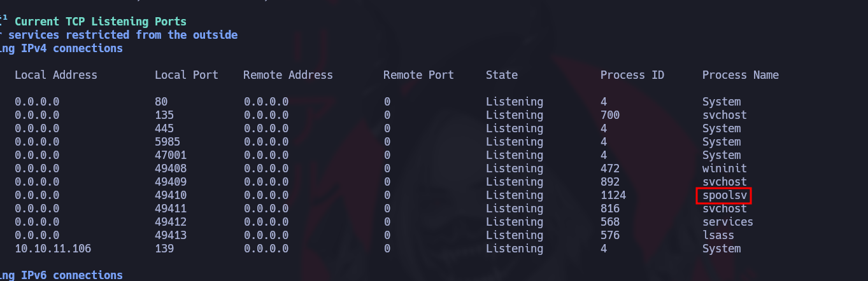The height and width of the screenshot is (281, 868).
Task: Click the Local Port column header
Action: tap(186, 75)
